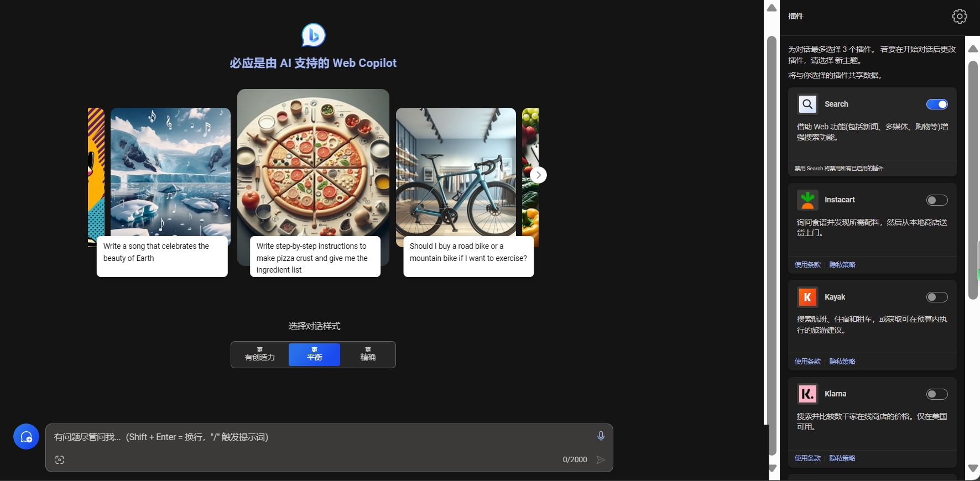Click the microphone voice input icon
This screenshot has width=980, height=481.
(601, 436)
